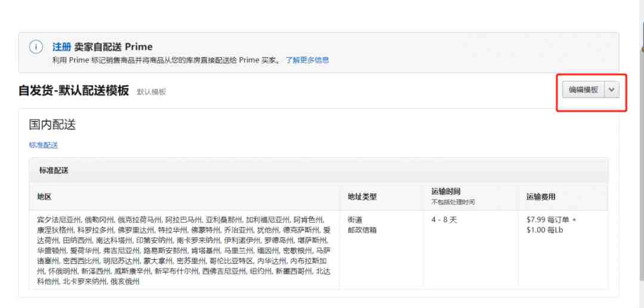Expand the dropdown arrow beside 编辑模板

coord(612,90)
